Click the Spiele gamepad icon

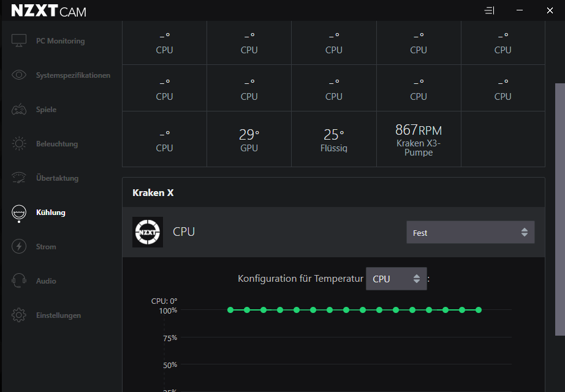pos(19,109)
